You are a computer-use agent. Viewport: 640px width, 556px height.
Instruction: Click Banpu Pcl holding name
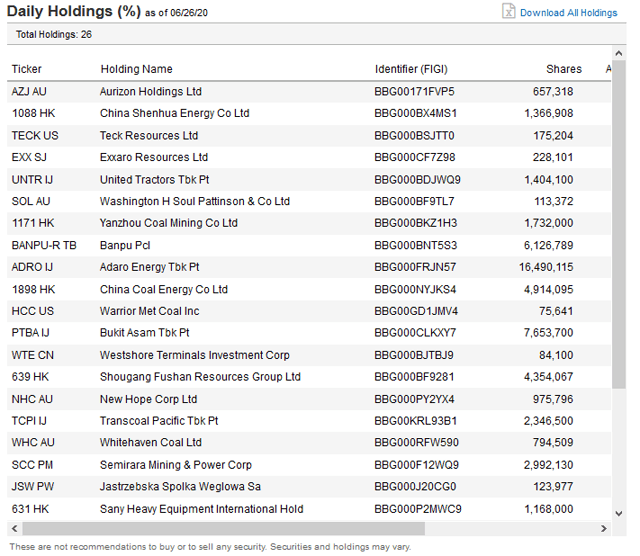[125, 245]
